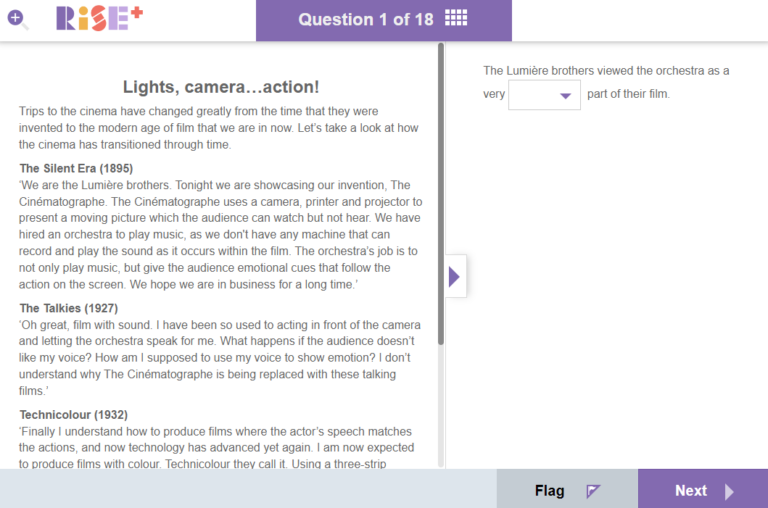
Task: Click the RISE+ logo
Action: click(x=99, y=19)
